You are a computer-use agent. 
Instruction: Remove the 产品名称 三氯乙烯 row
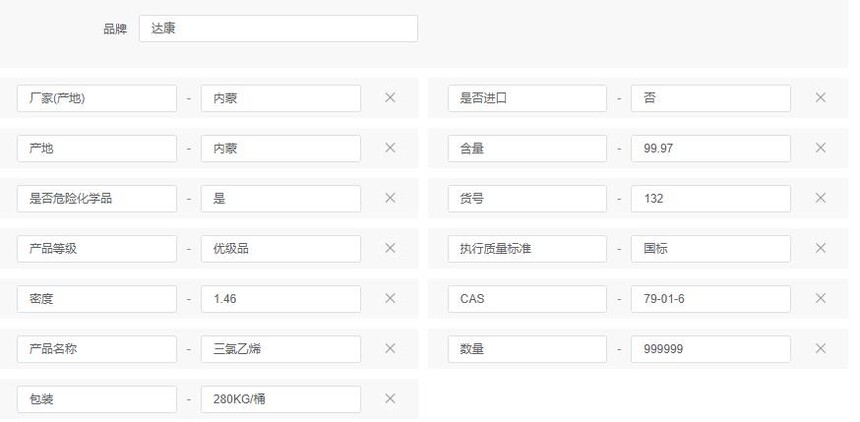coord(390,348)
